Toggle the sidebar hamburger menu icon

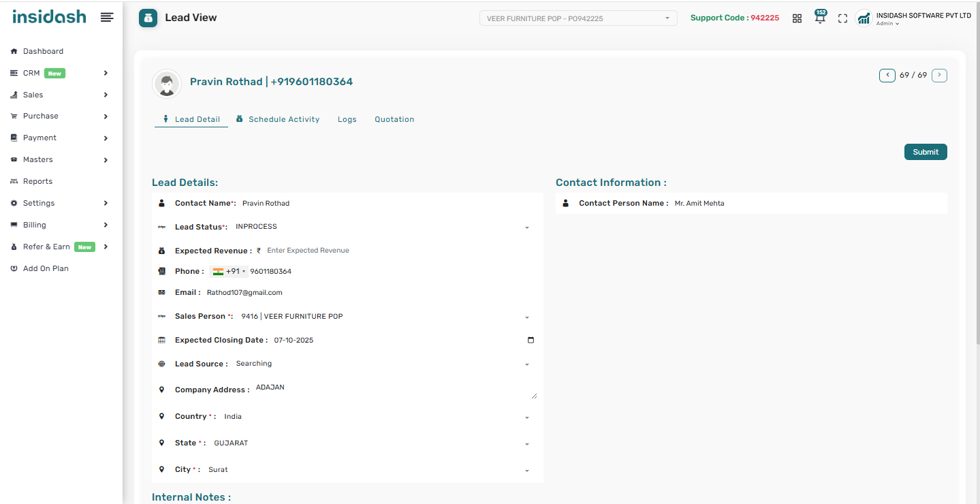107,17
